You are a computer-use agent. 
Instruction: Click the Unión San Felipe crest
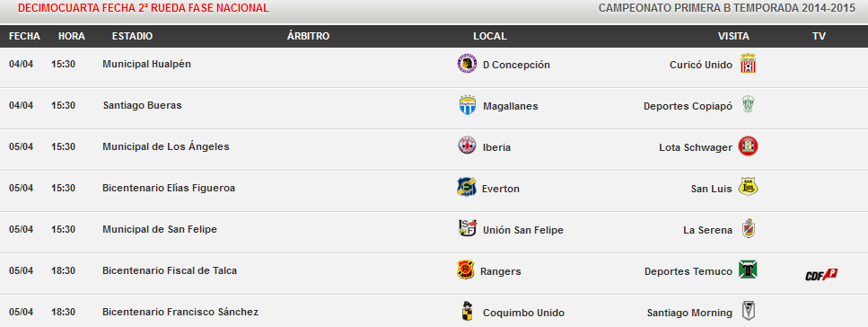[x=468, y=228]
